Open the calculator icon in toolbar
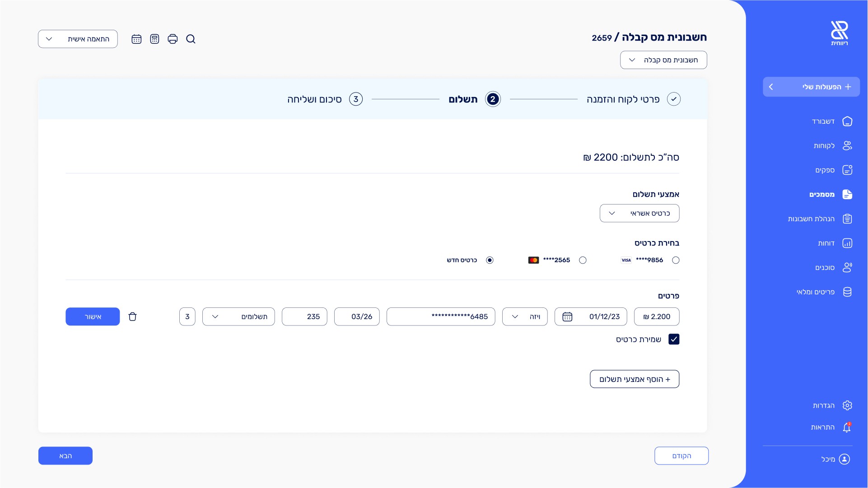The image size is (868, 488). coord(154,39)
